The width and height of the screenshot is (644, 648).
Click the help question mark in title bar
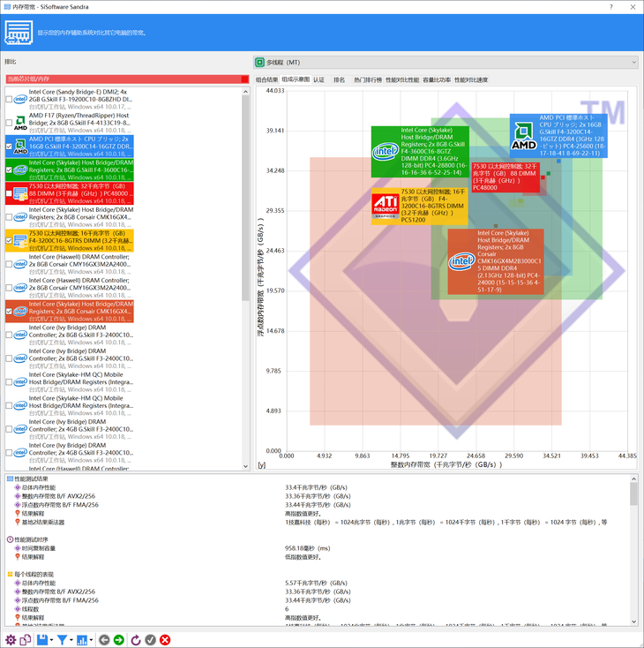(611, 7)
